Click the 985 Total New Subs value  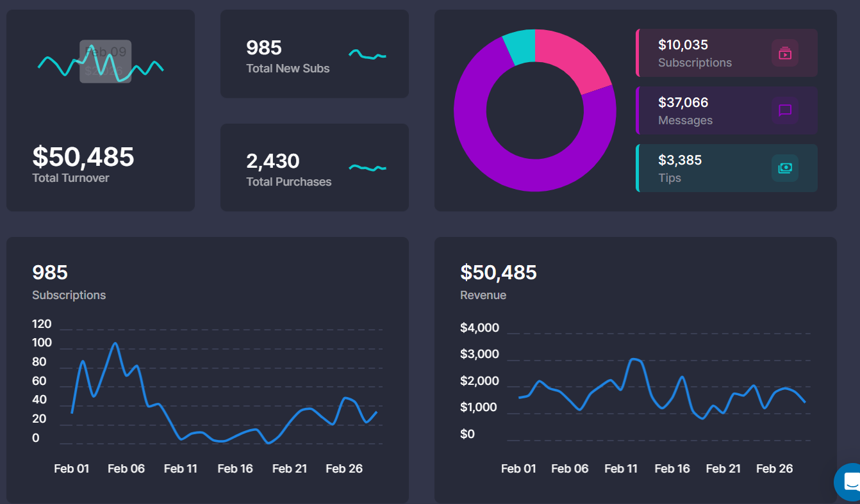click(264, 47)
